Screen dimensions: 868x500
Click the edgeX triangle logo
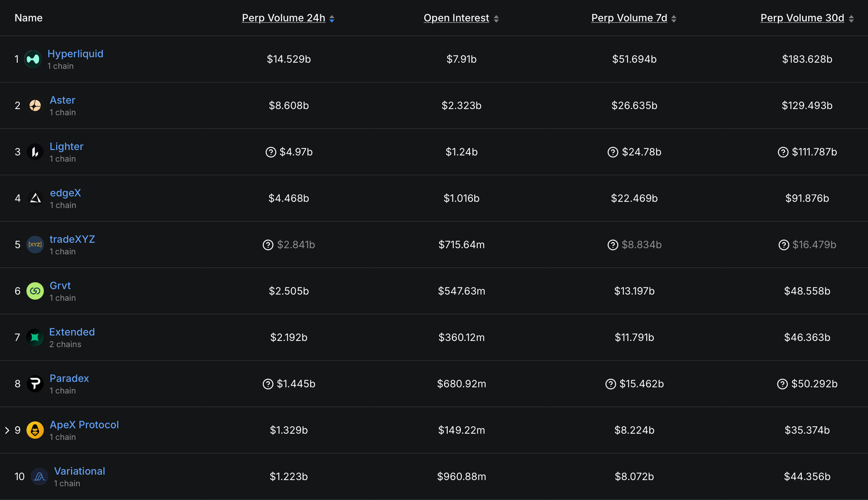[35, 198]
